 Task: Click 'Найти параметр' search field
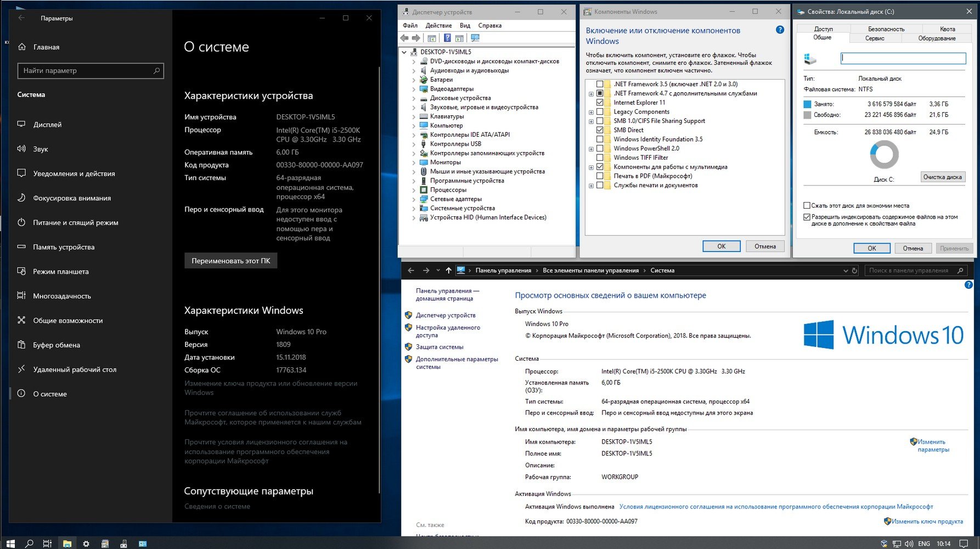point(91,70)
